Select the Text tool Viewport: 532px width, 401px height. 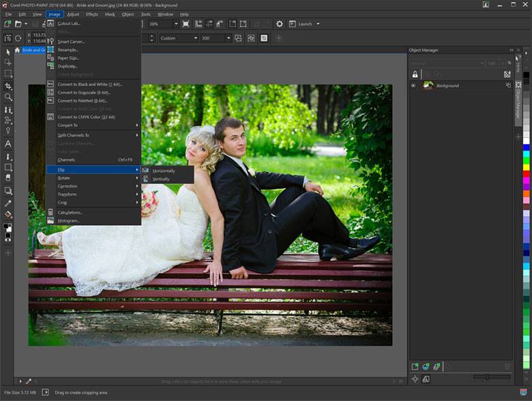(x=8, y=144)
